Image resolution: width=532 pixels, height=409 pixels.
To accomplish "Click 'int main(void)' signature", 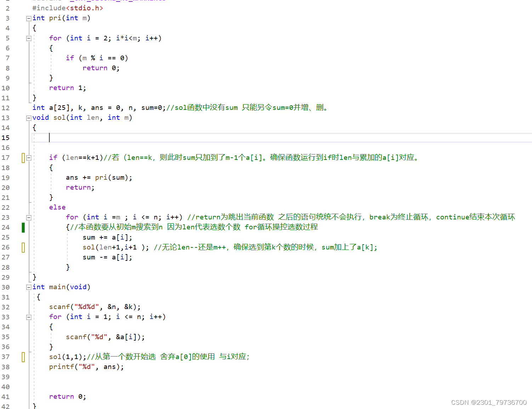I will [x=61, y=287].
